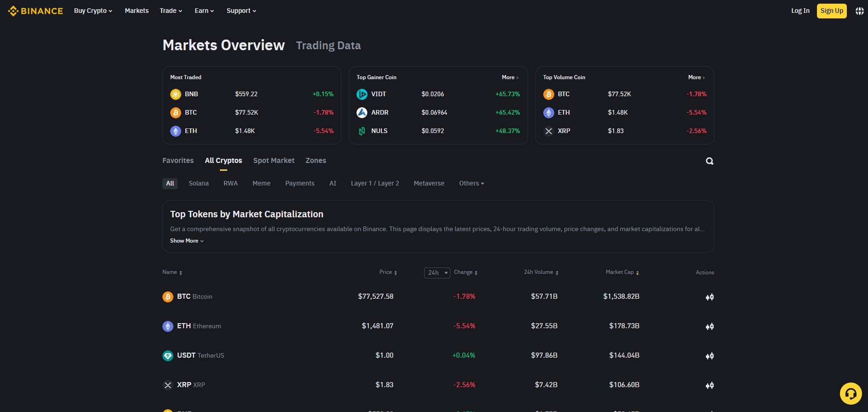Filter by the RWA category
Screen dimensions: 868x412
(x=230, y=183)
